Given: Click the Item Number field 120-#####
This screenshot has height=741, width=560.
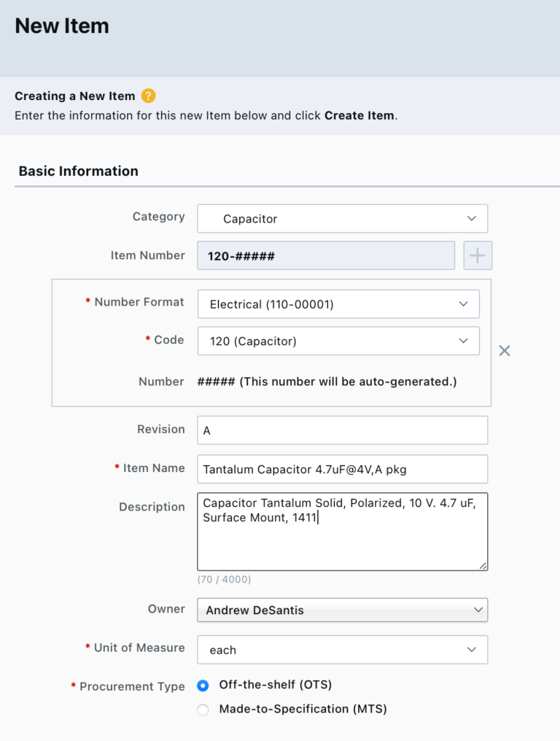Looking at the screenshot, I should click(x=325, y=256).
